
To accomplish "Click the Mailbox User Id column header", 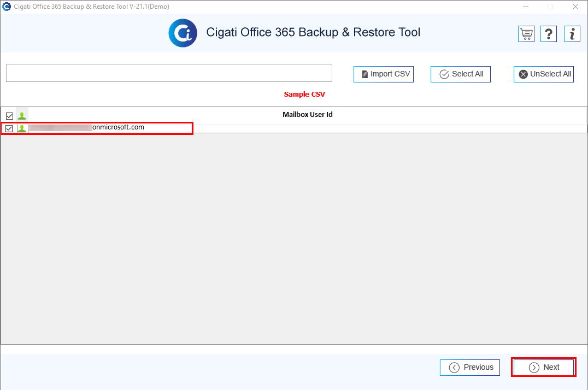I will point(307,114).
